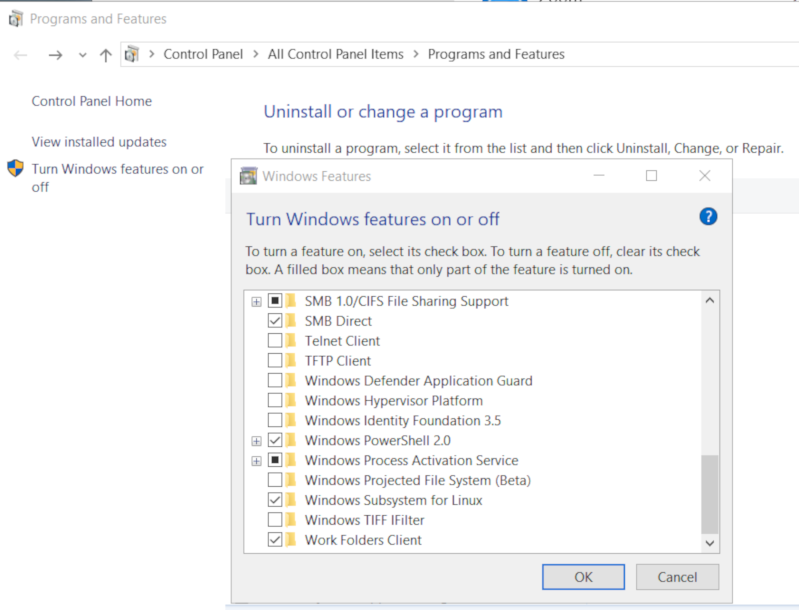Check the Windows Hypervisor Platform box

point(275,401)
